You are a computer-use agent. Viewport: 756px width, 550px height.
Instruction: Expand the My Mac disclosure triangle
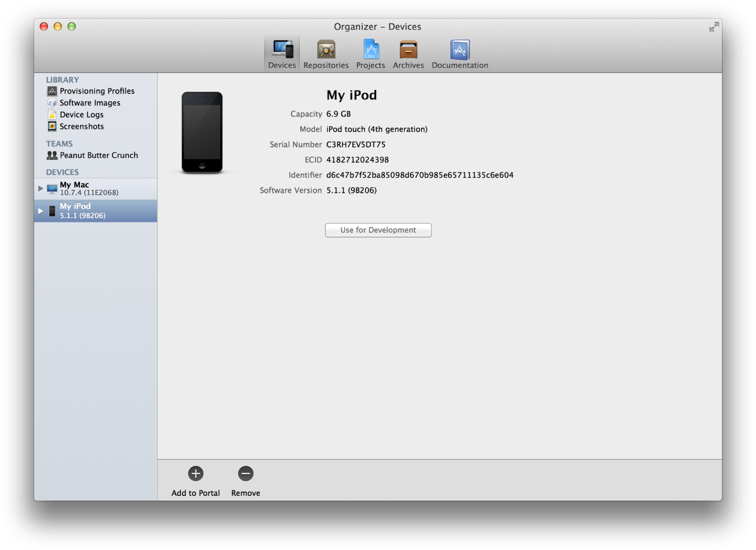point(40,188)
